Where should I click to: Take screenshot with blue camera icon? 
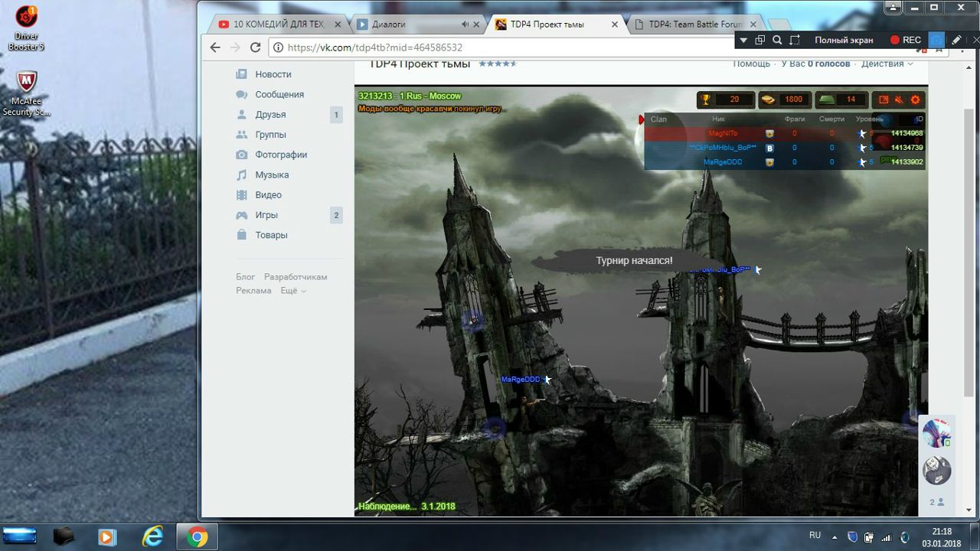click(936, 40)
